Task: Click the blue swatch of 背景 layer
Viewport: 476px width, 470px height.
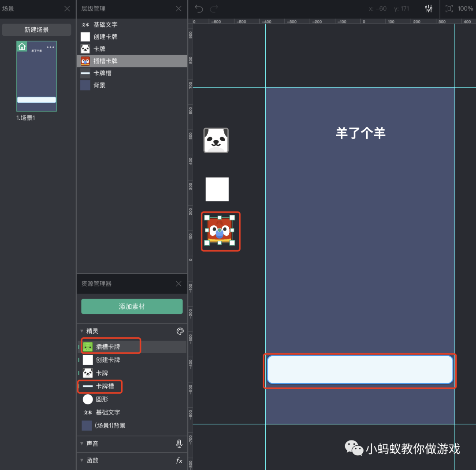Action: pos(86,86)
